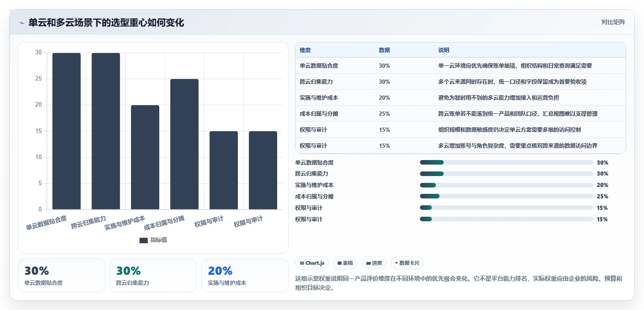
Task: Open the 30% 单云数据贴合度 stat card
Action: 61,275
